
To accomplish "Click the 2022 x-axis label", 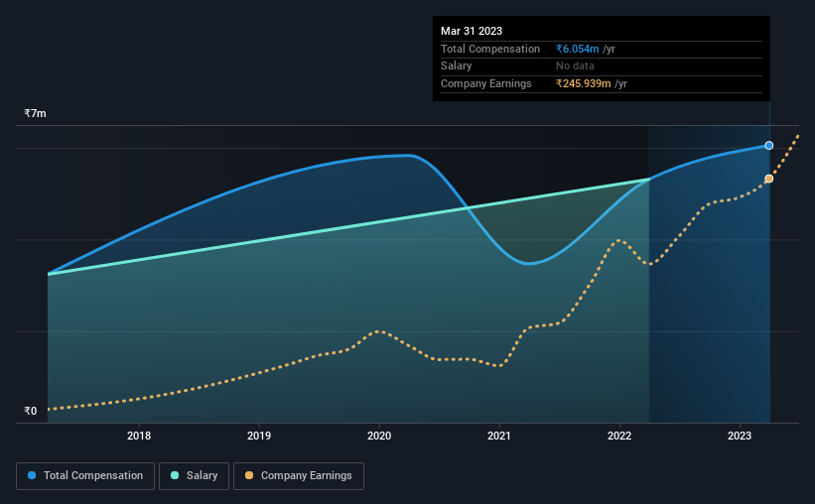I will [619, 436].
